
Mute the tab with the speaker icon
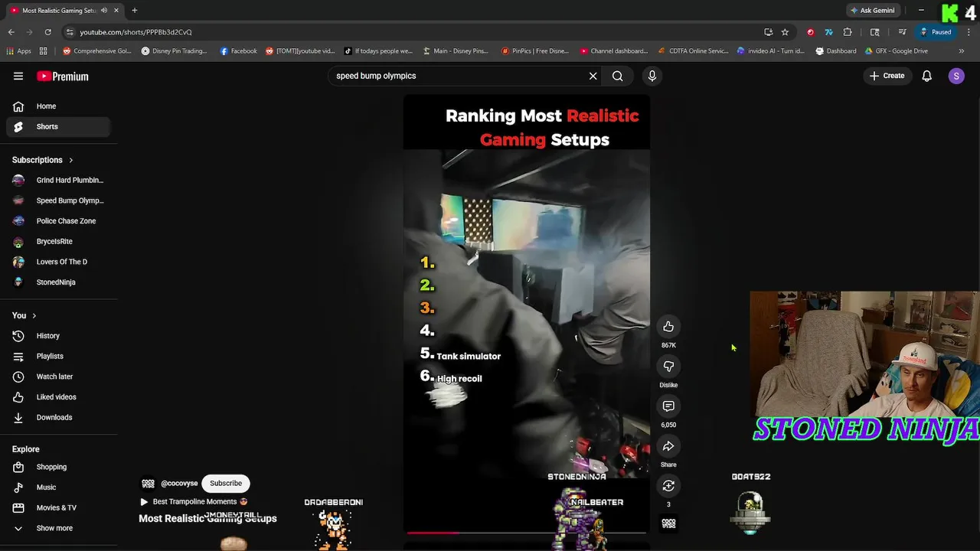[104, 11]
